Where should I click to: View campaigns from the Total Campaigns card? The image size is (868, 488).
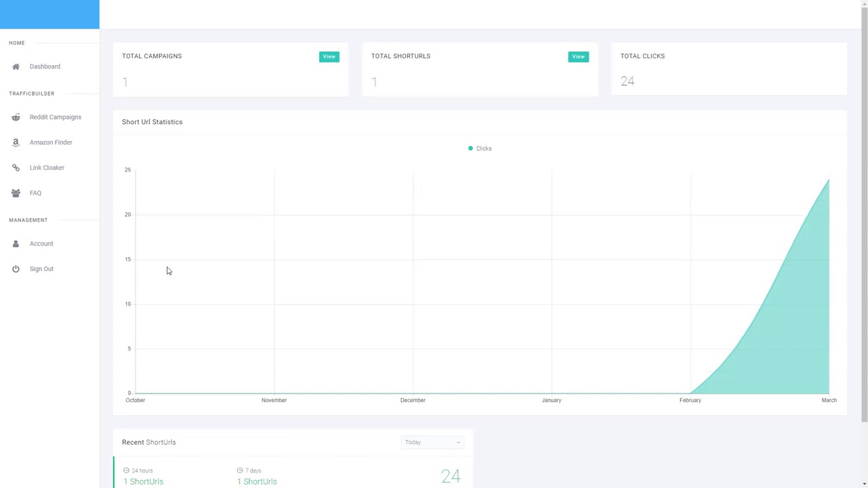click(x=329, y=57)
